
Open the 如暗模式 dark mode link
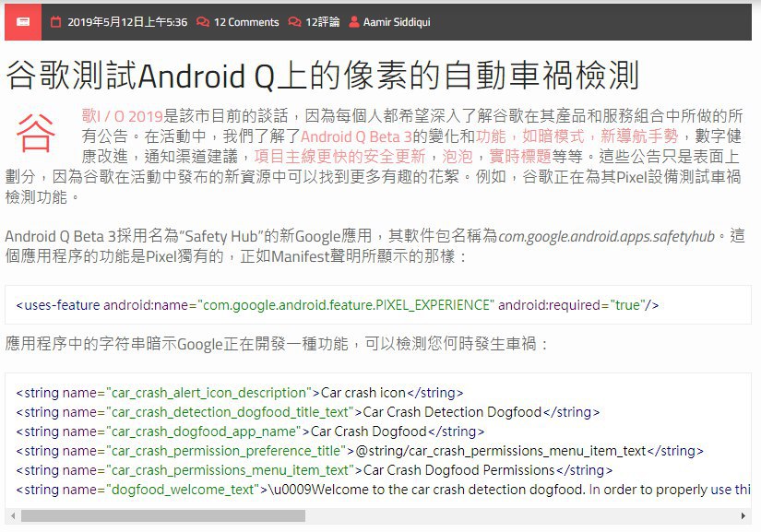553,136
